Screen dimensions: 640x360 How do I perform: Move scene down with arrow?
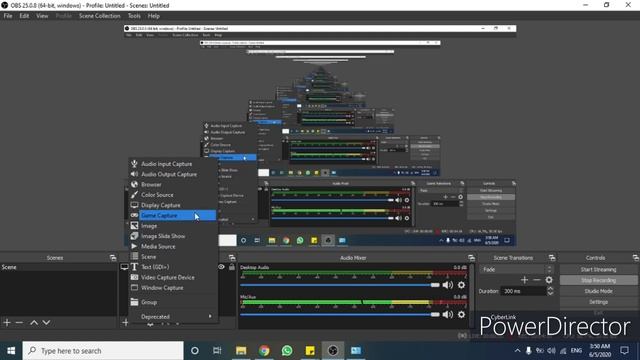[x=46, y=322]
